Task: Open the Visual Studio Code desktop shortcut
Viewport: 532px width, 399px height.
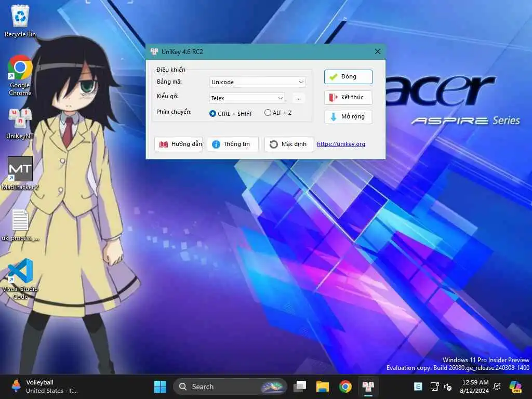Action: tap(20, 279)
